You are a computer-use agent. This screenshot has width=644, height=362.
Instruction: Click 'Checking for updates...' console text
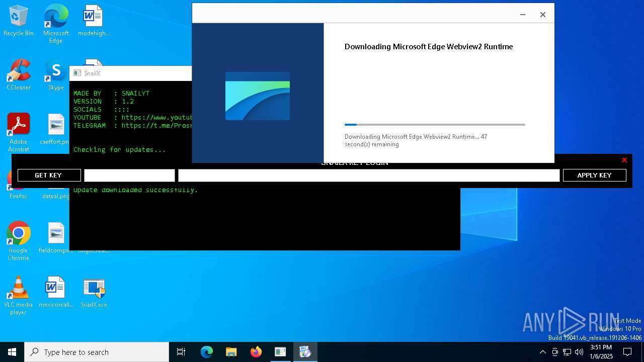coord(120,150)
